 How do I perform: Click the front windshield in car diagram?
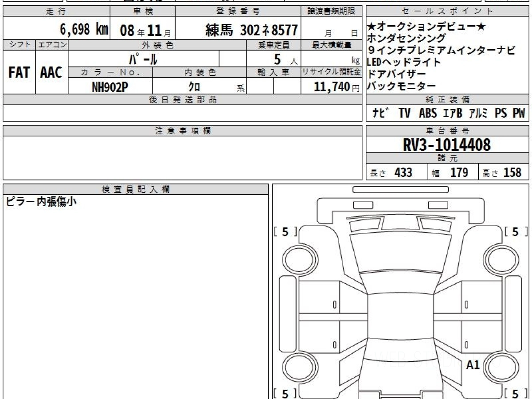400,283
